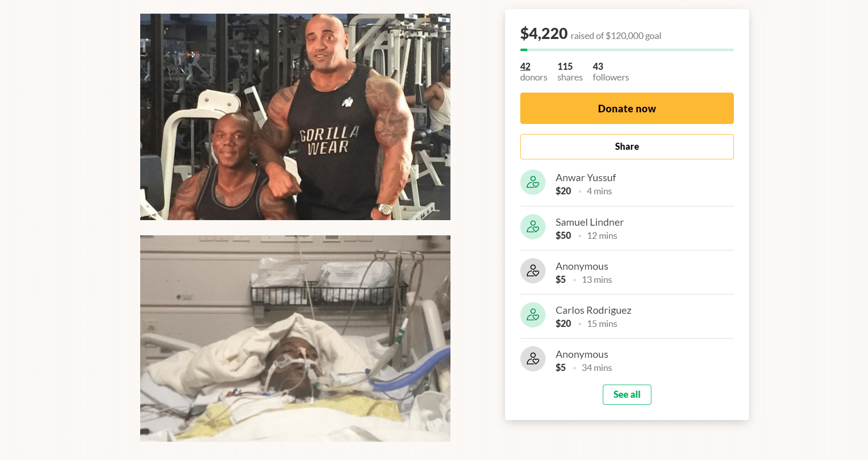This screenshot has height=460, width=868.
Task: Click the $4,220 raised amount
Action: pos(544,33)
